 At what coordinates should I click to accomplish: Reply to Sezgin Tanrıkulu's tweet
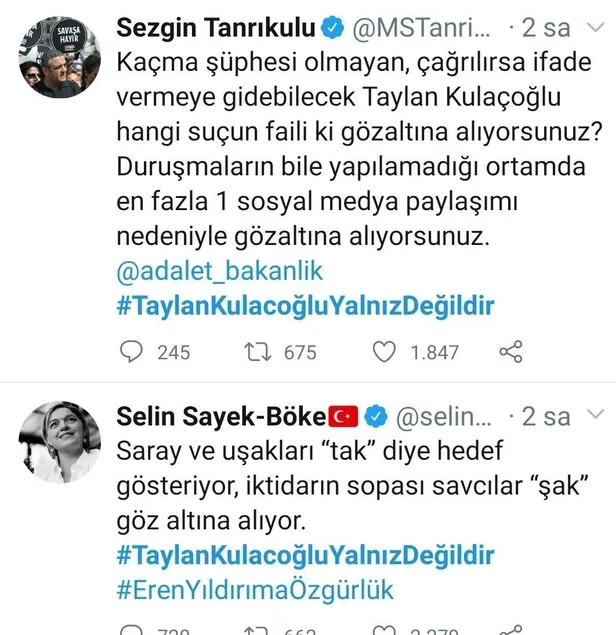coord(131,351)
